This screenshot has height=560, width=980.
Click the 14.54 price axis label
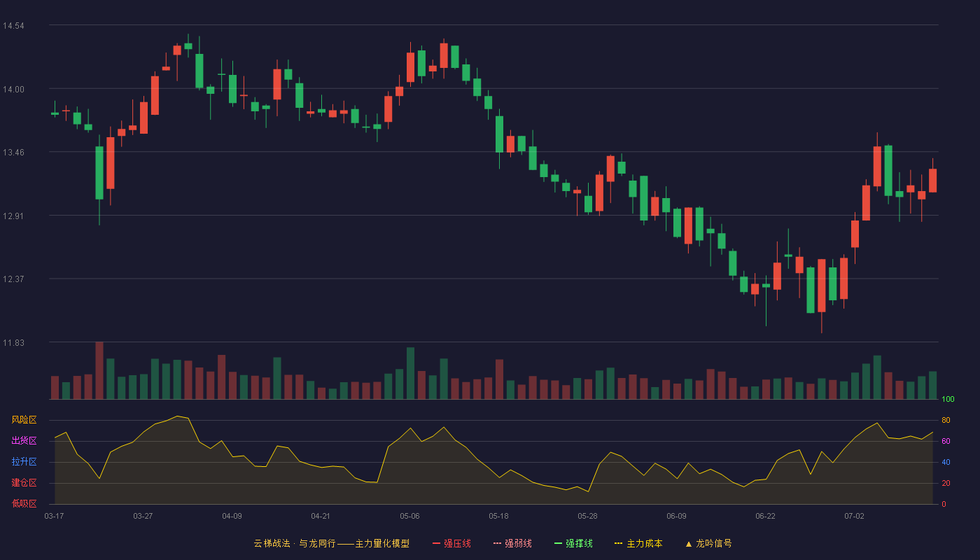coord(13,26)
